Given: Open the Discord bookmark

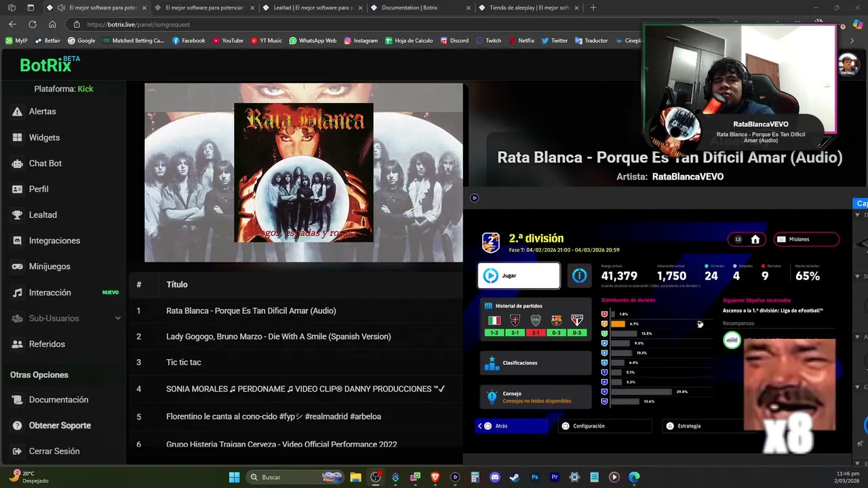Looking at the screenshot, I should tap(454, 41).
